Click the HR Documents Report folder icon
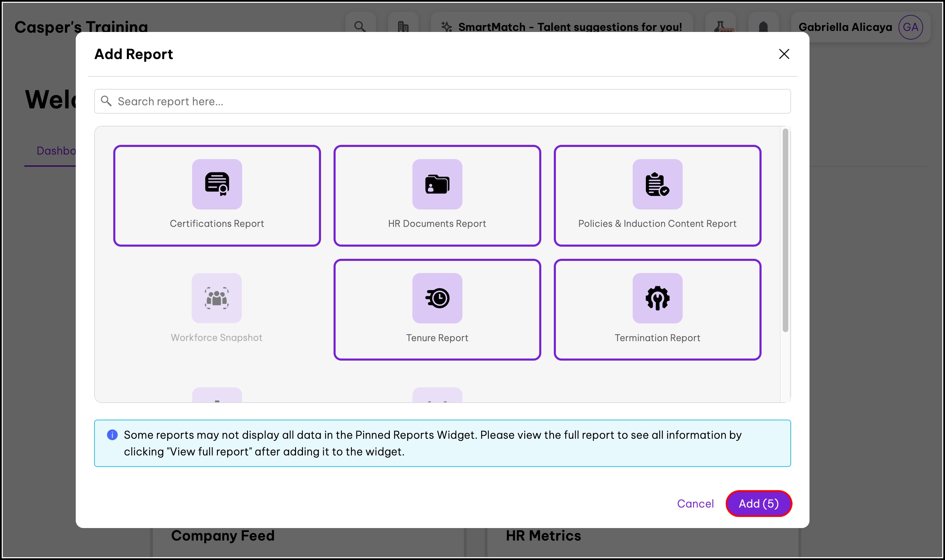 437,184
